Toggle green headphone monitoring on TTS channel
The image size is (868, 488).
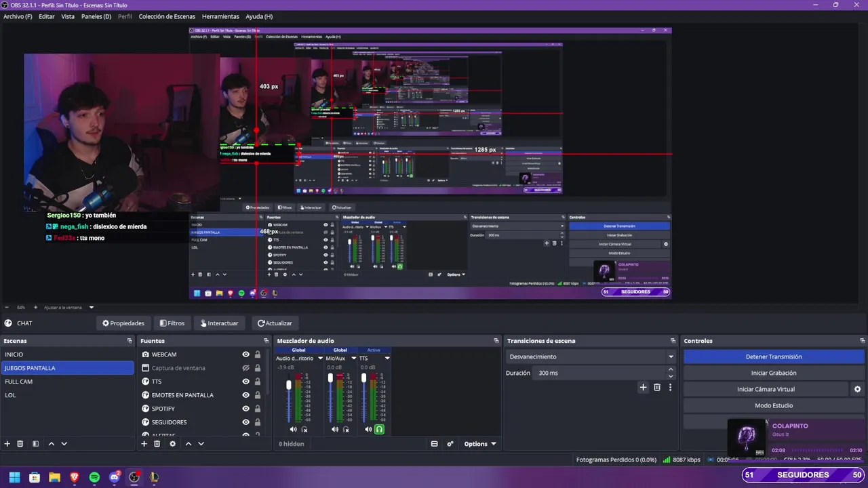[x=379, y=429]
